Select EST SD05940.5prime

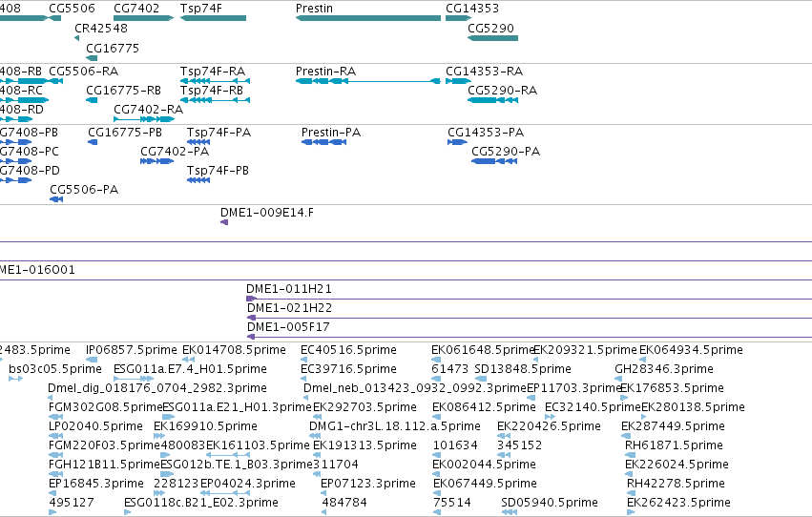(550, 503)
